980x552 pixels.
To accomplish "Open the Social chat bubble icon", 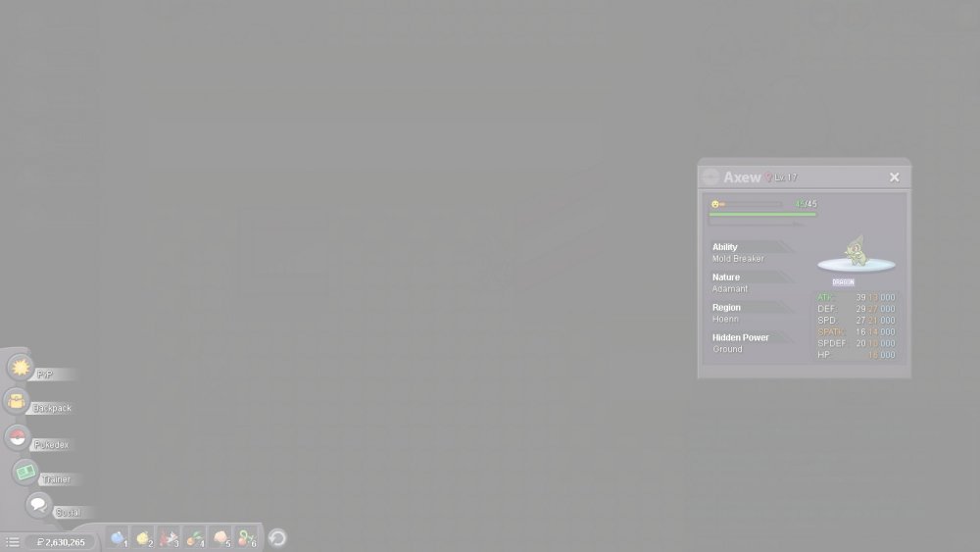I will click(38, 506).
